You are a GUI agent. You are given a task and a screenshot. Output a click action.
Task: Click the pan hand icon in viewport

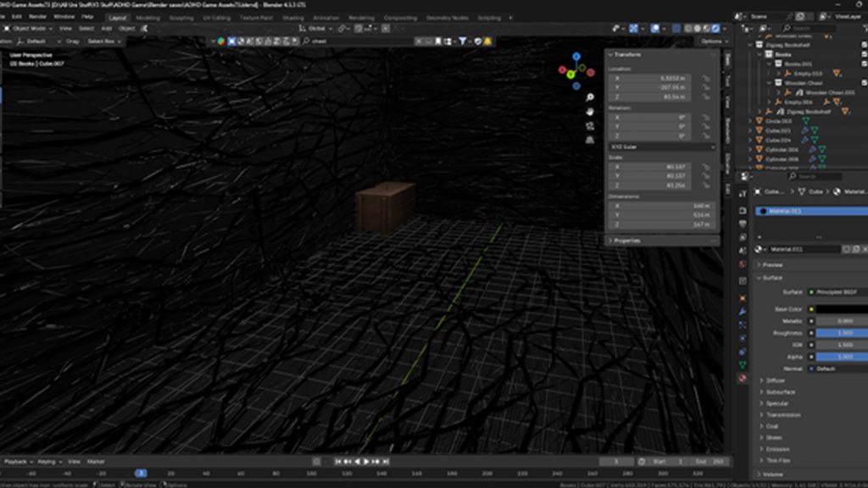pyautogui.click(x=589, y=111)
